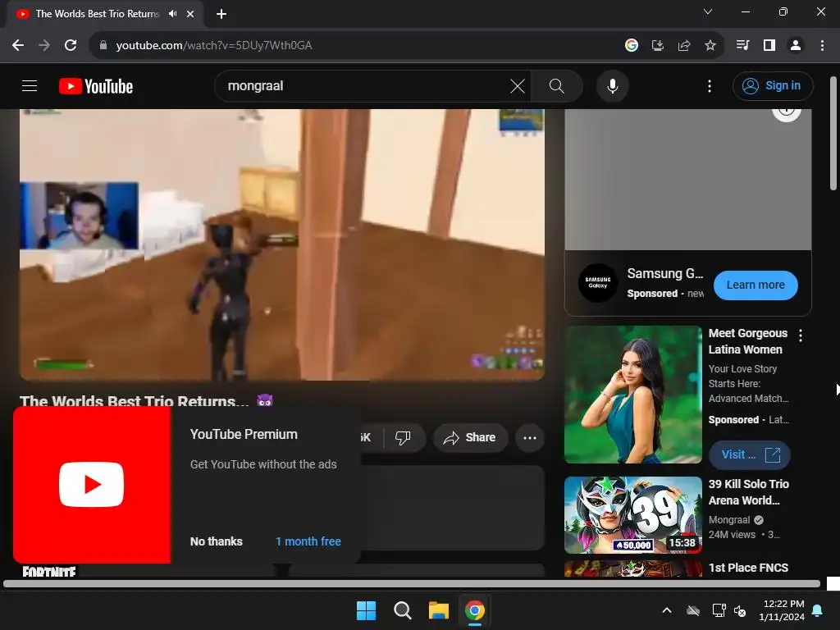Open 39 Kill Solo Trio Arena thumbnail
Viewport: 840px width, 630px height.
click(x=633, y=515)
